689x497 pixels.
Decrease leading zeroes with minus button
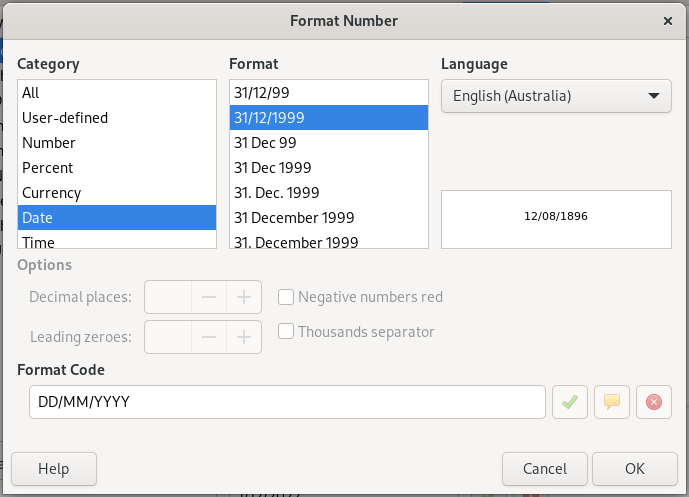click(209, 337)
